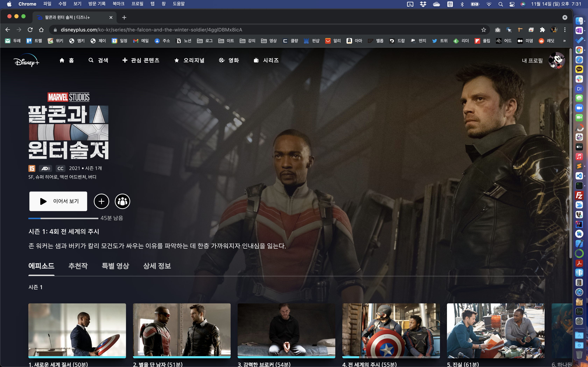The height and width of the screenshot is (367, 588).
Task: Open Chrome extensions puzzle icon
Action: (542, 30)
